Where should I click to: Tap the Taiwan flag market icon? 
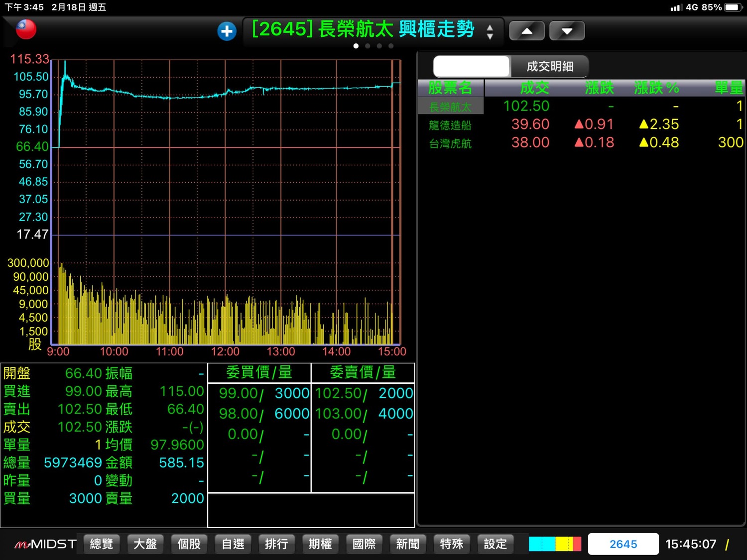(26, 29)
